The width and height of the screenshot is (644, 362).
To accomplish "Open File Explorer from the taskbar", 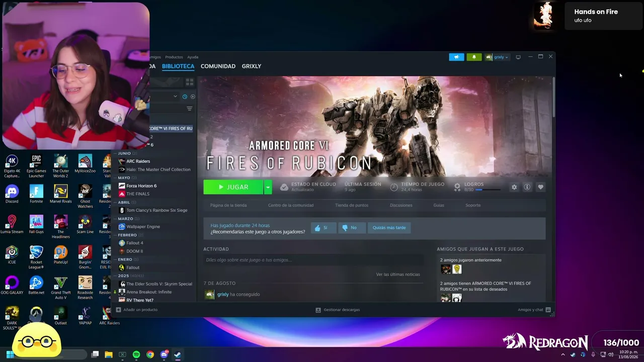I will point(109,354).
